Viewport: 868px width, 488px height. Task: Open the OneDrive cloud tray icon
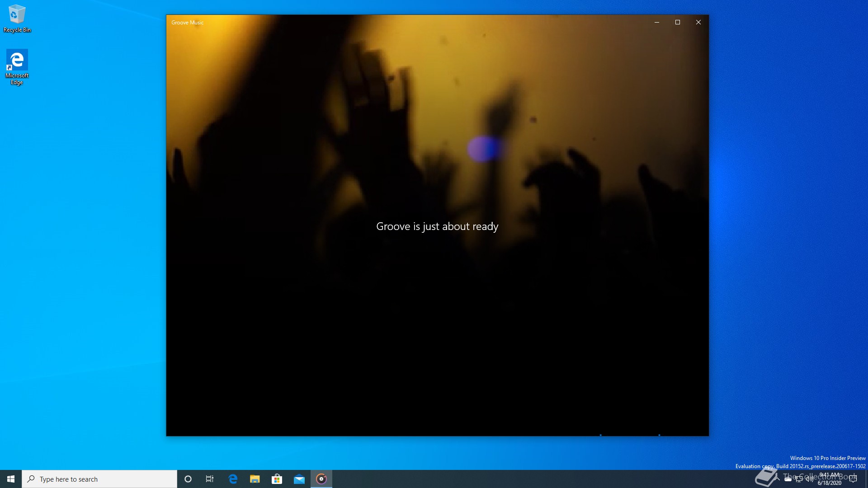click(x=788, y=479)
